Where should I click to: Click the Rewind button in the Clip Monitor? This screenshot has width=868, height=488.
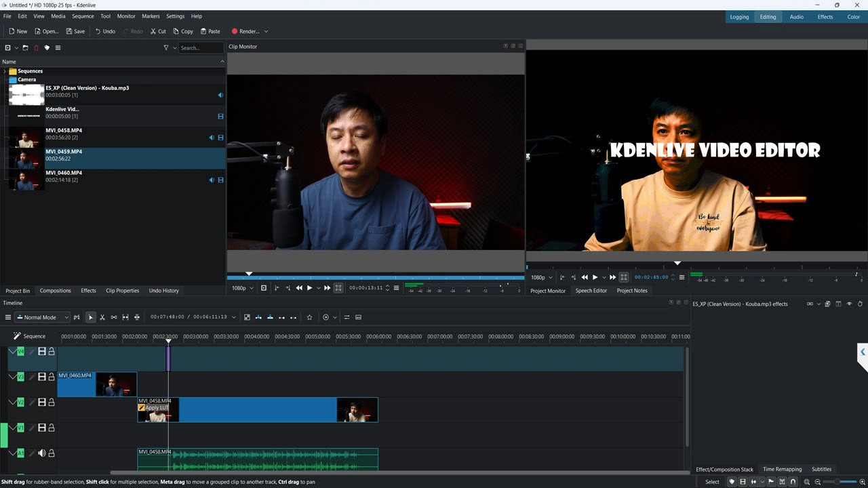pyautogui.click(x=299, y=288)
